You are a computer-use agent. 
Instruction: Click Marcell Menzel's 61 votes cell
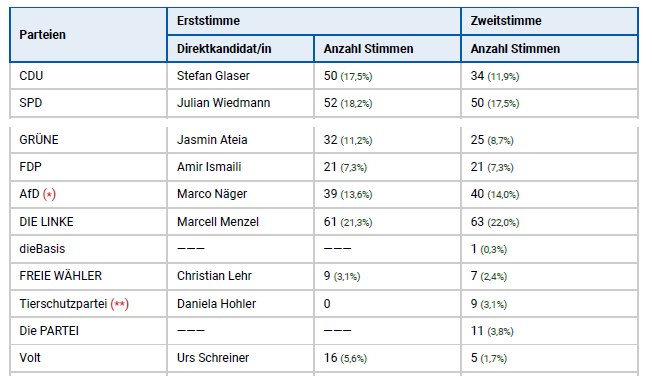(387, 222)
